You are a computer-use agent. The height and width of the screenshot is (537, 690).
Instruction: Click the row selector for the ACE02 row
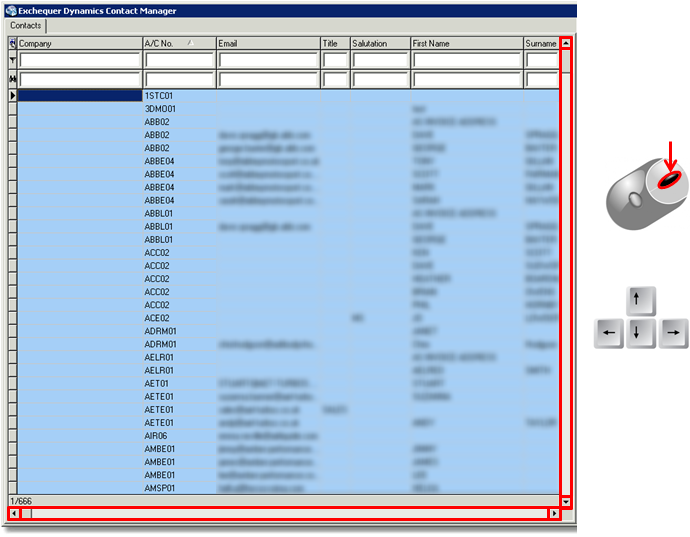pyautogui.click(x=12, y=318)
